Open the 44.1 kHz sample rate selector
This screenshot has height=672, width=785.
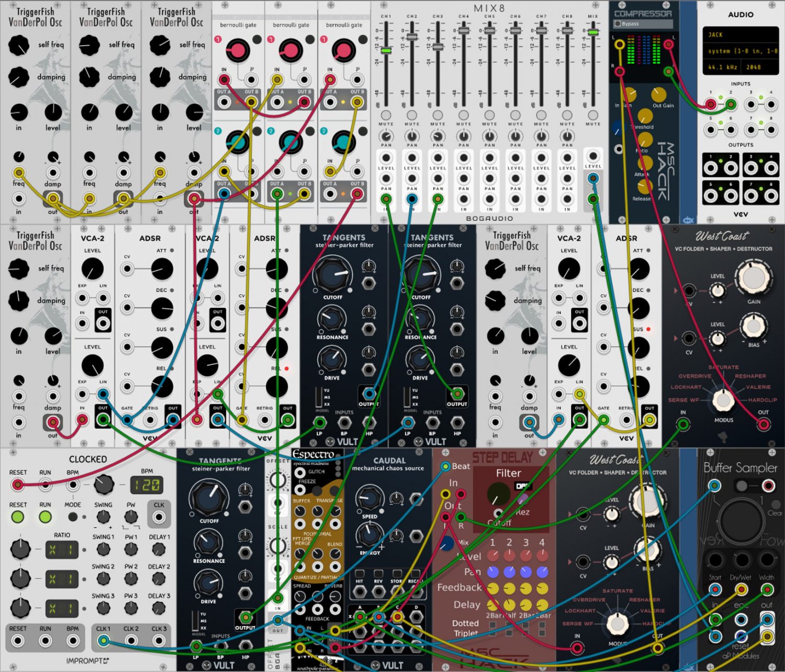point(723,67)
